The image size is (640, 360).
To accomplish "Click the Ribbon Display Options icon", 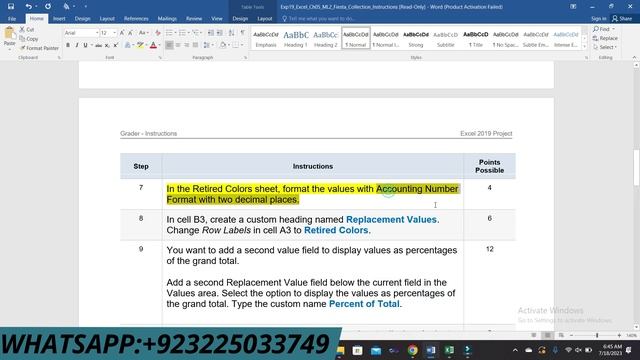I will tap(573, 7).
